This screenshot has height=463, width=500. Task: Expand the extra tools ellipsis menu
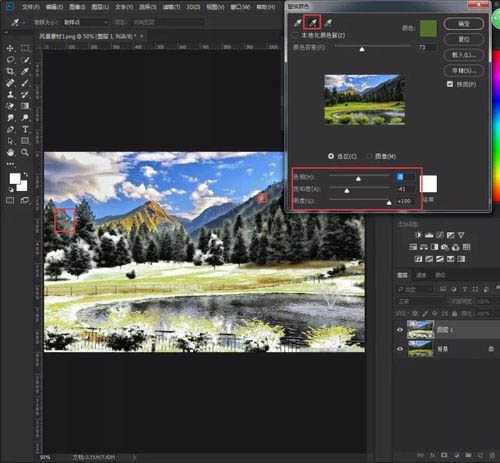[10, 164]
